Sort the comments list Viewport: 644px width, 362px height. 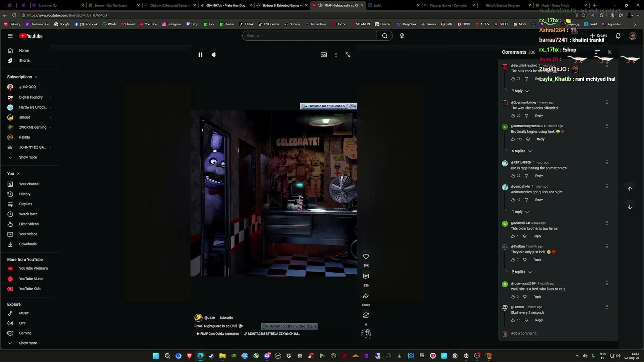pyautogui.click(x=597, y=52)
